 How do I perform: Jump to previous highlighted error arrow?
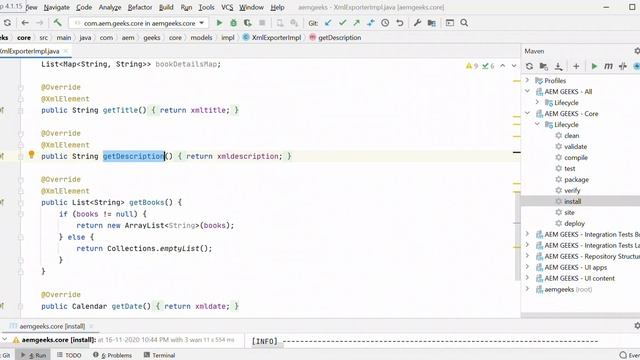503,66
